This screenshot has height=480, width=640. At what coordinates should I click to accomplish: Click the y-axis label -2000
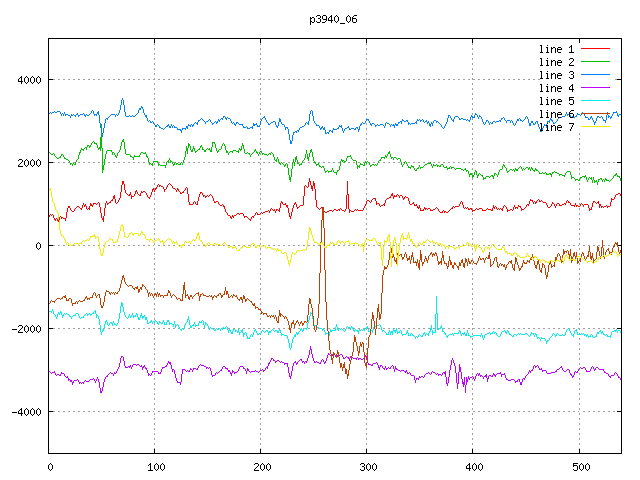point(27,329)
